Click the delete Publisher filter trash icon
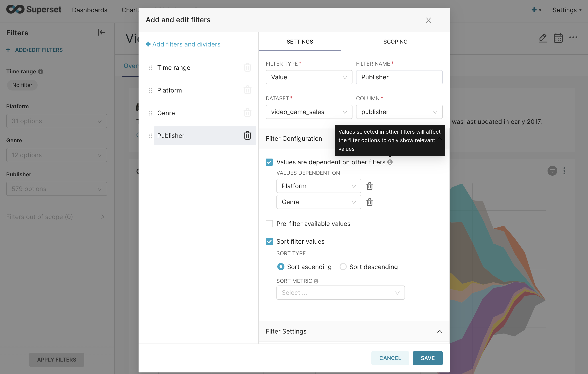Viewport: 588px width, 374px height. point(247,135)
